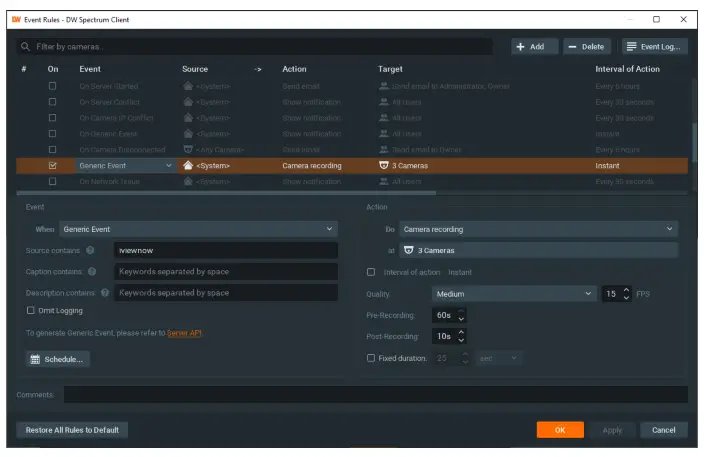Confirm with the OK button
Screen dimensions: 705x457
[x=560, y=430]
